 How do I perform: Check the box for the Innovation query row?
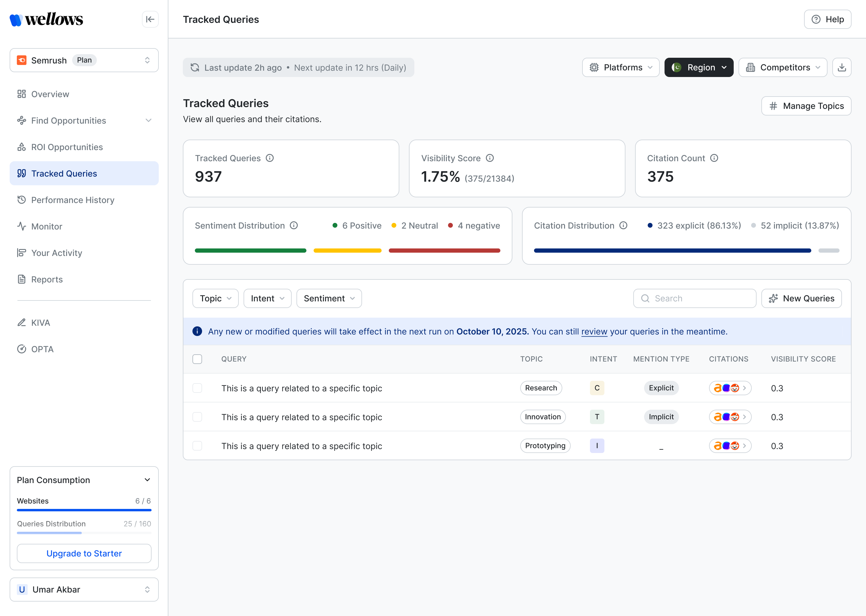tap(197, 417)
